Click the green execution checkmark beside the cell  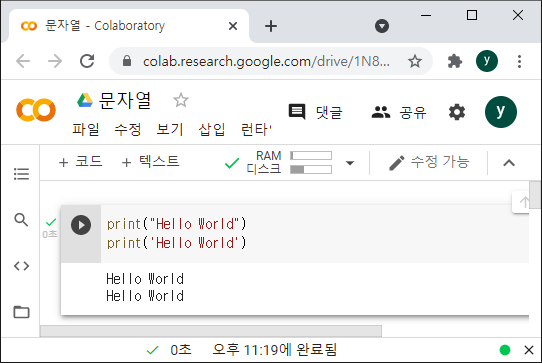click(51, 222)
